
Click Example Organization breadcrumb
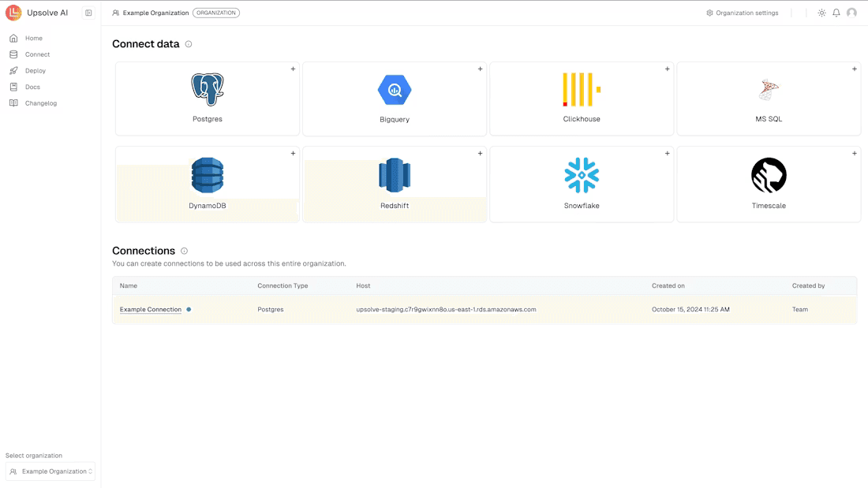(151, 13)
